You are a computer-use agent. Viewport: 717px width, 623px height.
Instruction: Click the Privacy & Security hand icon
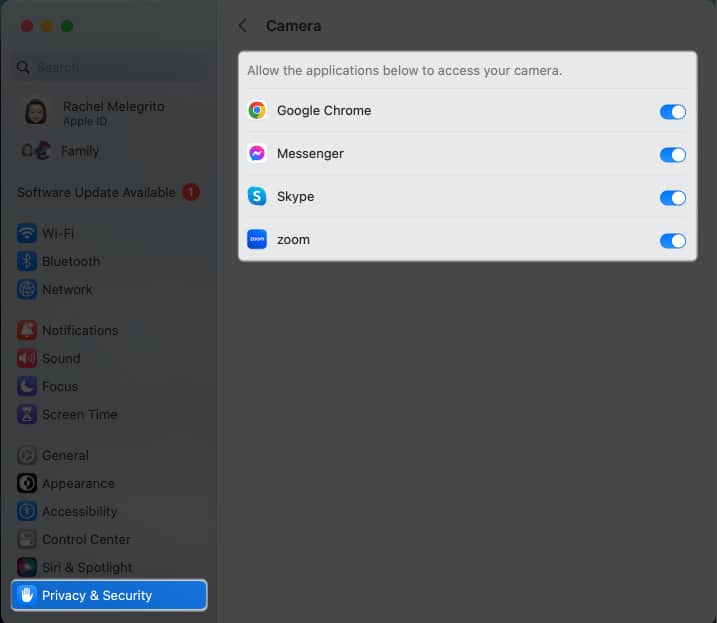pos(27,595)
